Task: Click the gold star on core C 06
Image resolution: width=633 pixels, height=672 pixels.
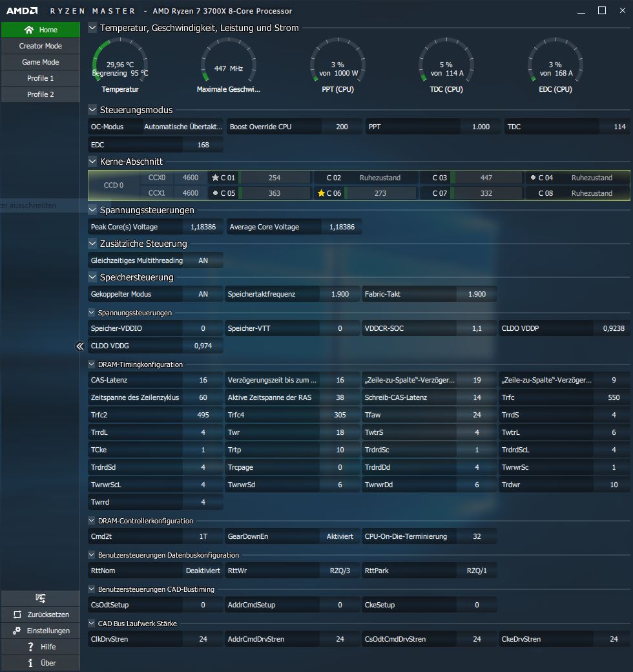Action: tap(321, 193)
